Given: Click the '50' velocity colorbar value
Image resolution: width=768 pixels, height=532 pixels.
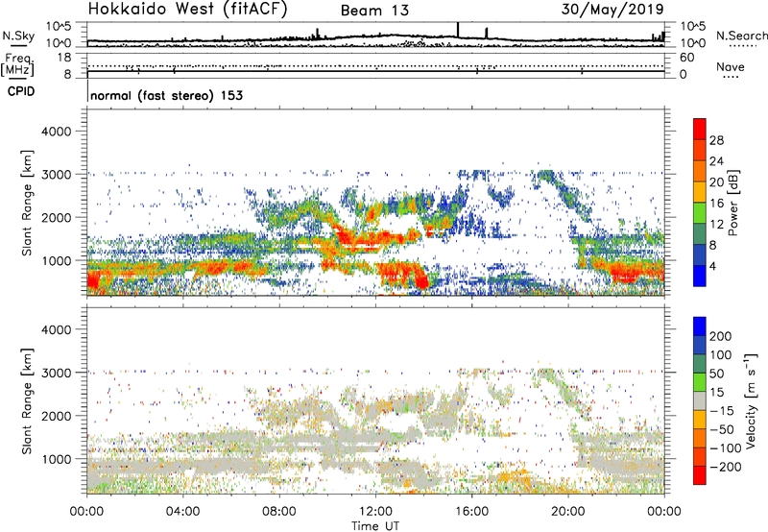Looking at the screenshot, I should tap(716, 374).
